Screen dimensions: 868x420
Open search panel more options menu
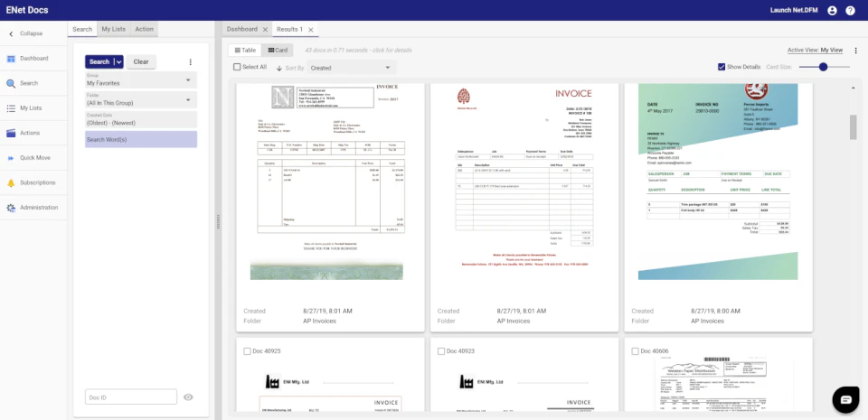(191, 62)
